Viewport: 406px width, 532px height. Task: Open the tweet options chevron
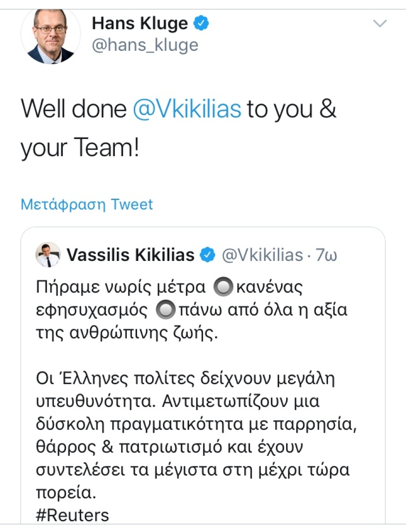pyautogui.click(x=380, y=22)
